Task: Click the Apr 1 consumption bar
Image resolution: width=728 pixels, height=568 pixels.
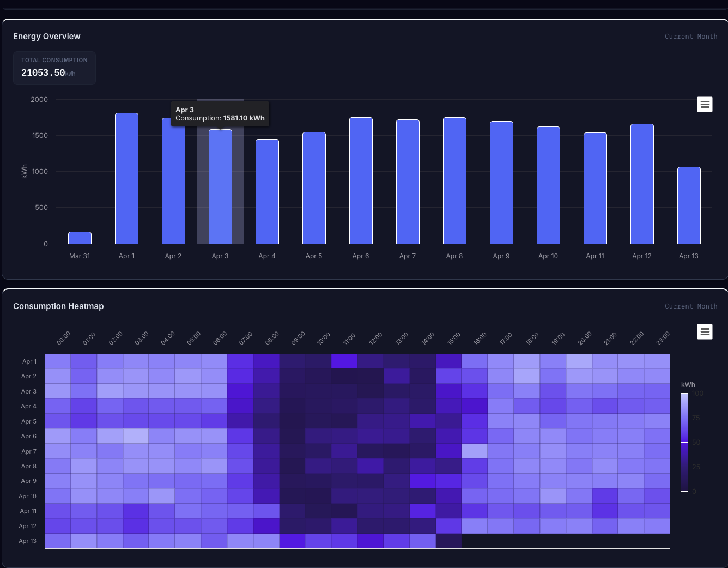Action: click(x=126, y=178)
